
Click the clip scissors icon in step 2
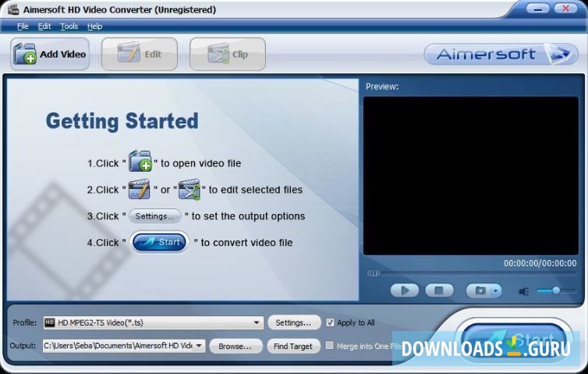tap(189, 189)
